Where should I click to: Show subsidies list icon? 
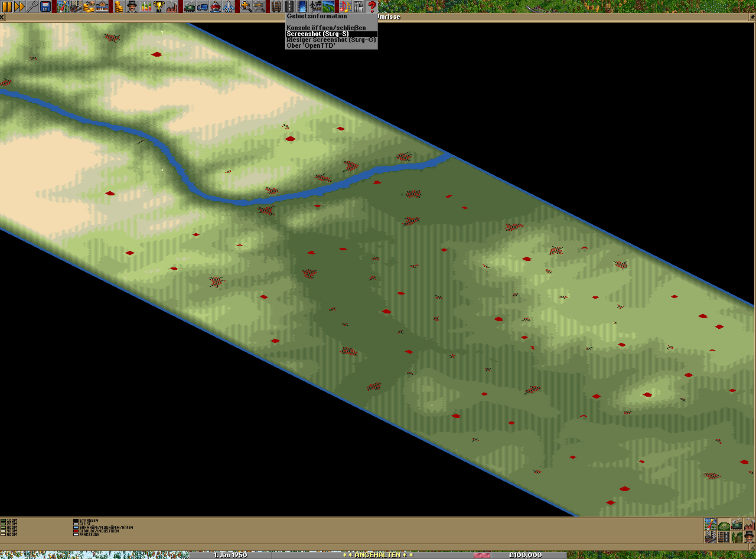pos(90,6)
